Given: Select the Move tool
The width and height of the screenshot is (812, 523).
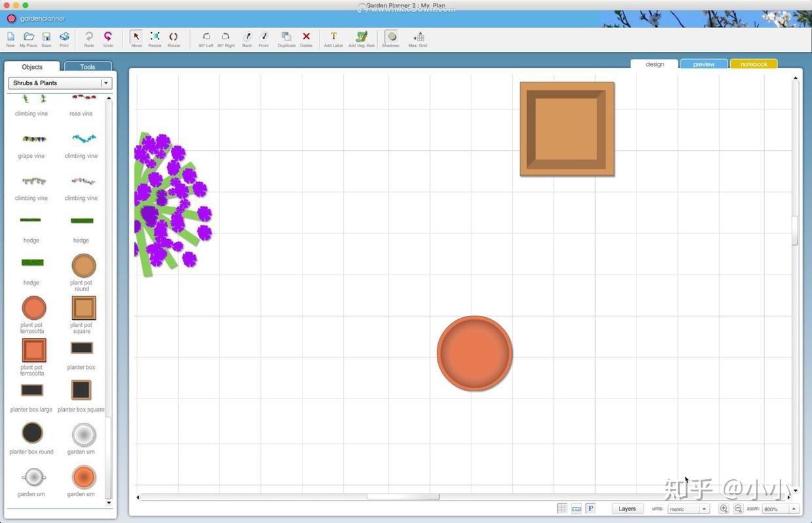Looking at the screenshot, I should pos(136,37).
